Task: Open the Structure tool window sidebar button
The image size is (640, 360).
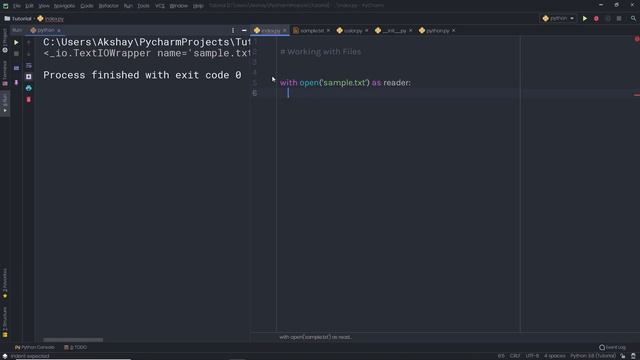Action: pos(5,322)
